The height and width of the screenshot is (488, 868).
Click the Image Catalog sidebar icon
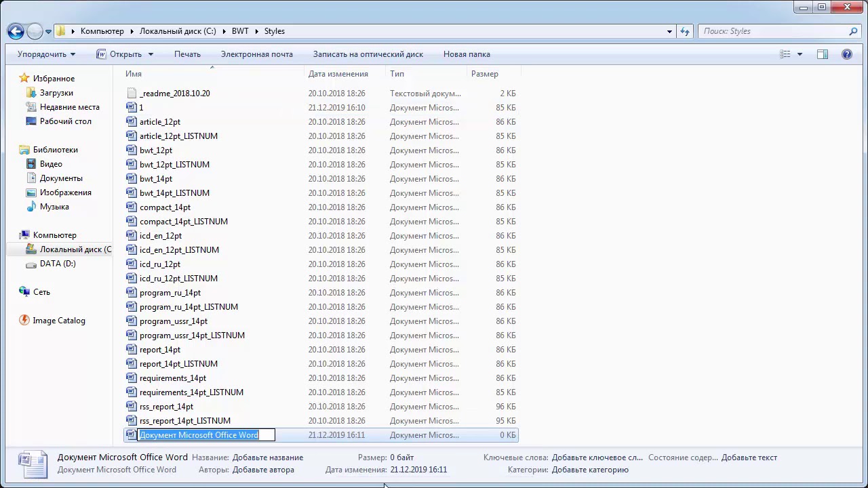click(24, 321)
